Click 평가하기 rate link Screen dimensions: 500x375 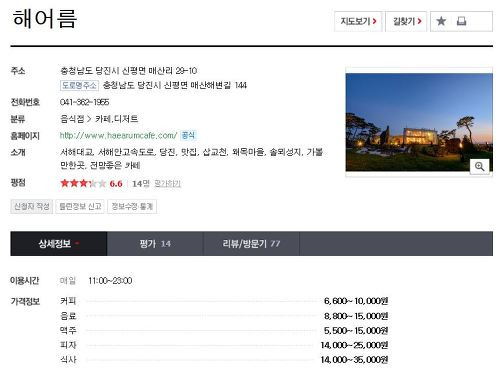[x=168, y=184]
